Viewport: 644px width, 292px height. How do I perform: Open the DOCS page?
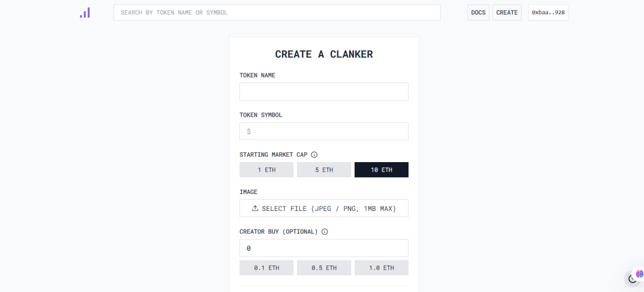pyautogui.click(x=478, y=13)
